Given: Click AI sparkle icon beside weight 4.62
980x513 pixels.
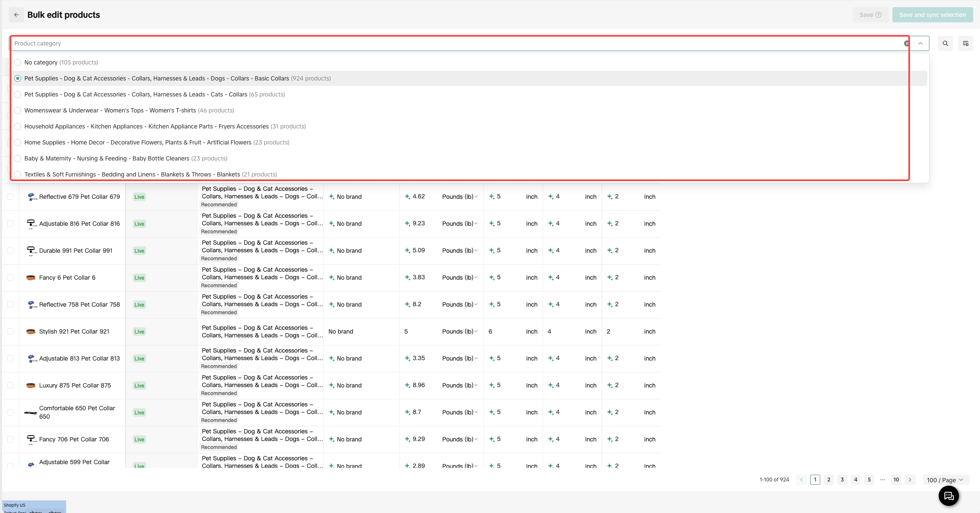Looking at the screenshot, I should point(407,197).
